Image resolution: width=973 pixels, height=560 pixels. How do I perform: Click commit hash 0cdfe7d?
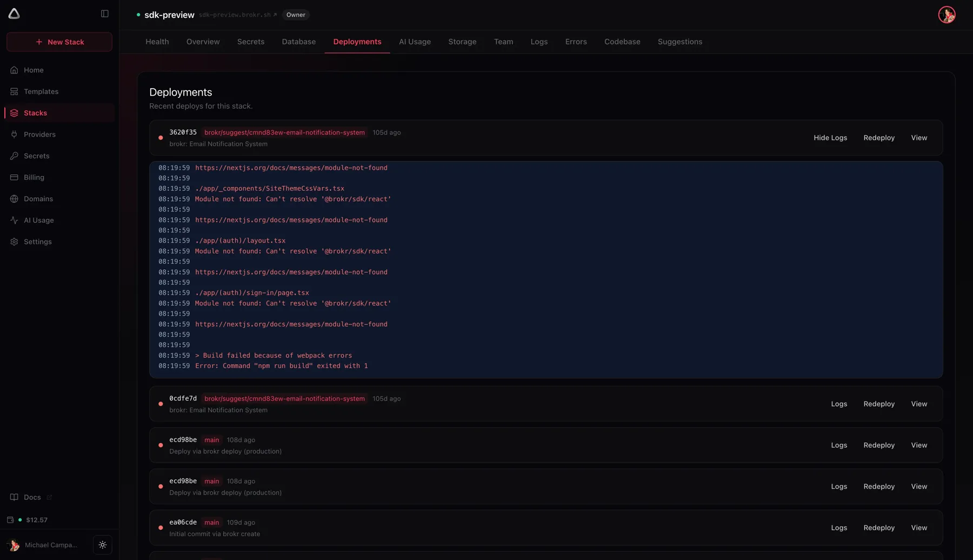point(183,398)
